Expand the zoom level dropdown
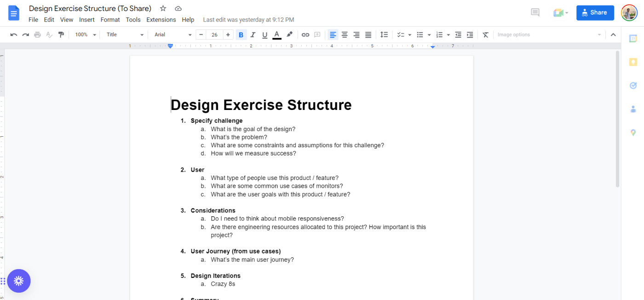 85,35
